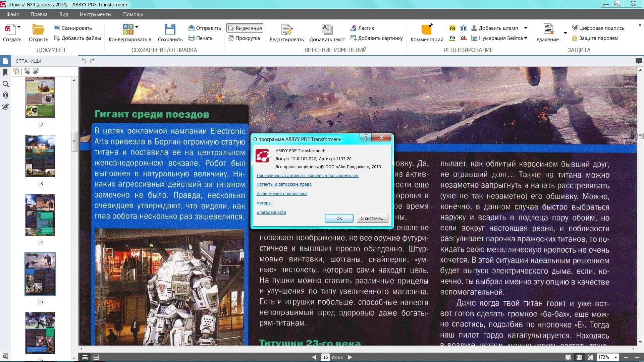
Task: Open a file with the Открыть folder icon
Action: (38, 29)
